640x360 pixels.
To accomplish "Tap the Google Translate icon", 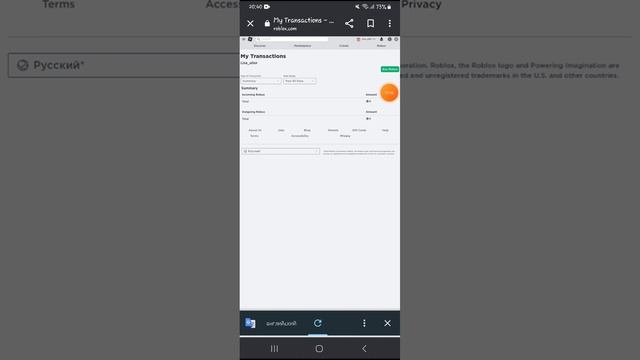I will coord(250,323).
